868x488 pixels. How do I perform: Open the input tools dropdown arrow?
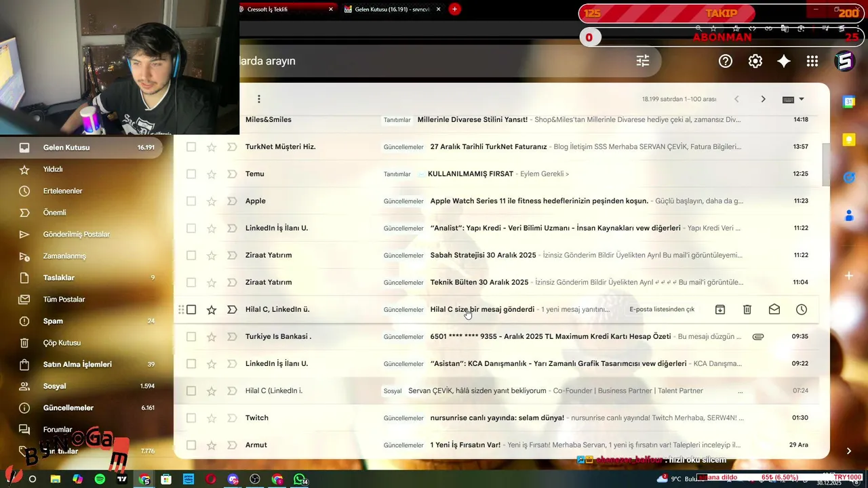point(802,99)
